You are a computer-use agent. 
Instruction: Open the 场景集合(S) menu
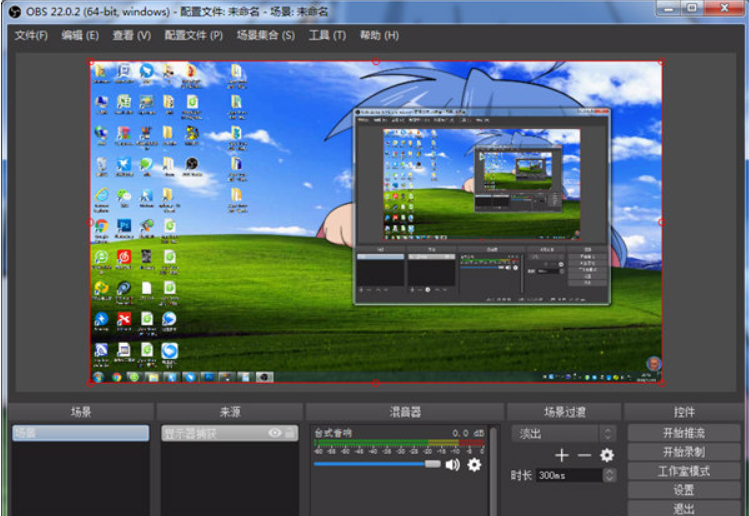click(266, 35)
